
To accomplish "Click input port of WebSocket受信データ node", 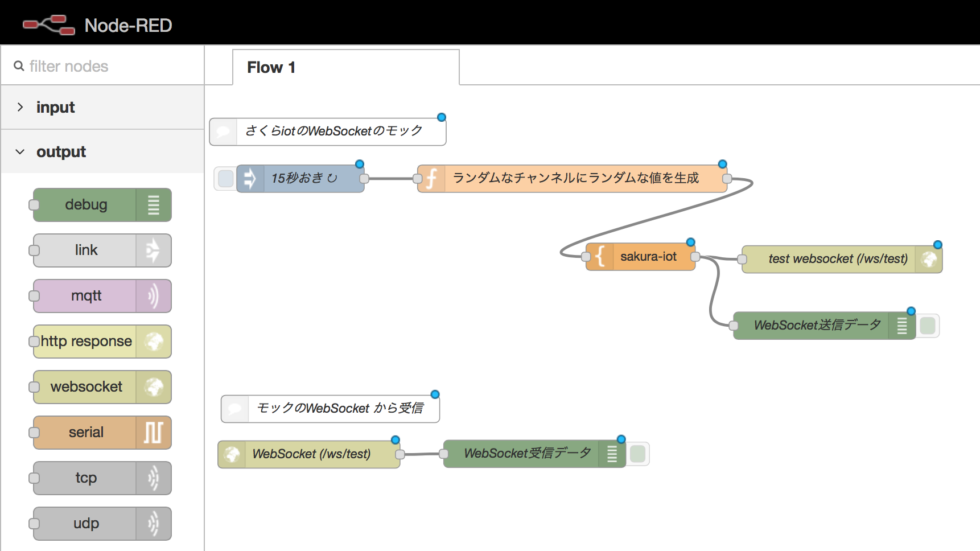I will pos(444,454).
